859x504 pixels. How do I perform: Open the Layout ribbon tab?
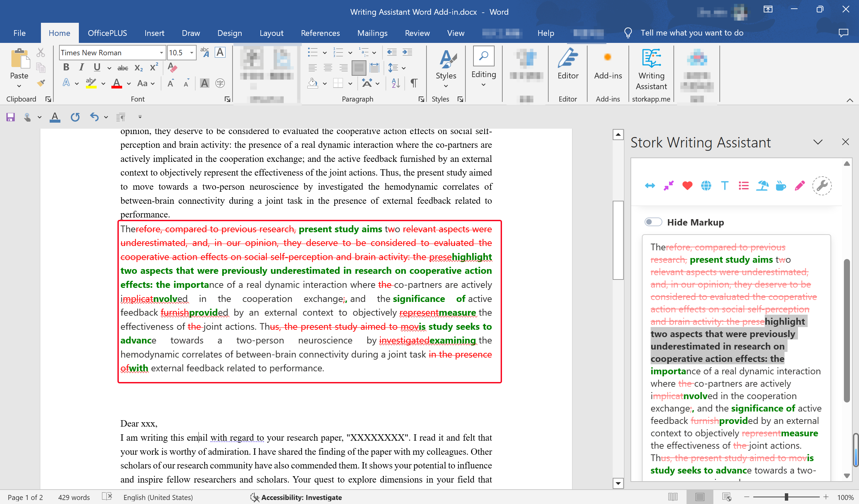271,33
